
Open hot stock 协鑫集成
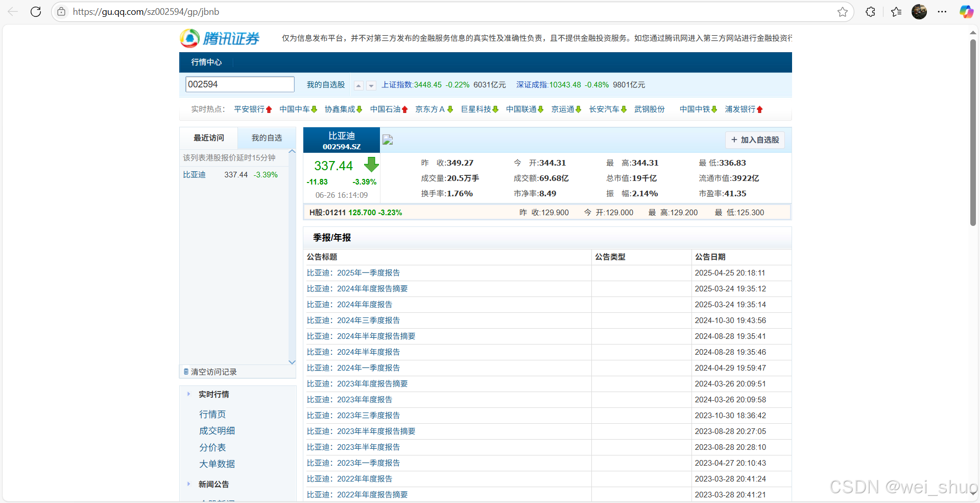tap(340, 109)
